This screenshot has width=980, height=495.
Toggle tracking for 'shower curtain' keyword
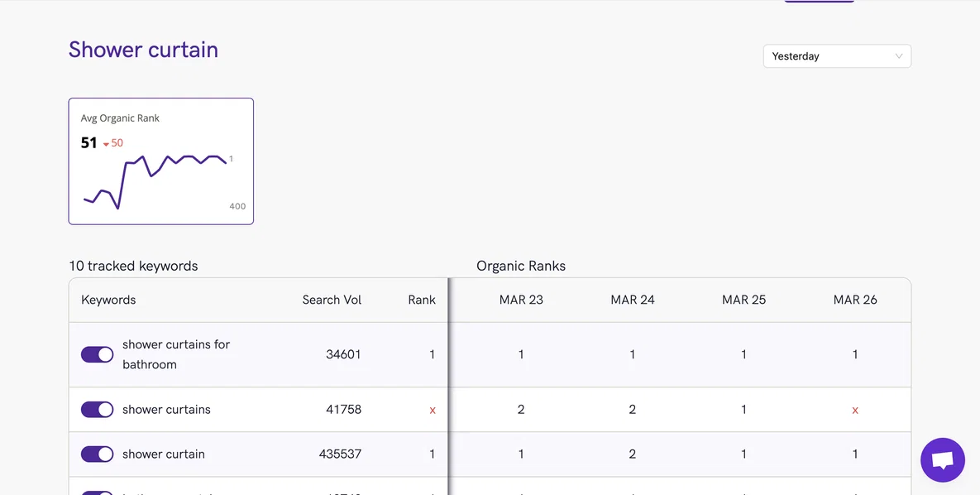97,454
